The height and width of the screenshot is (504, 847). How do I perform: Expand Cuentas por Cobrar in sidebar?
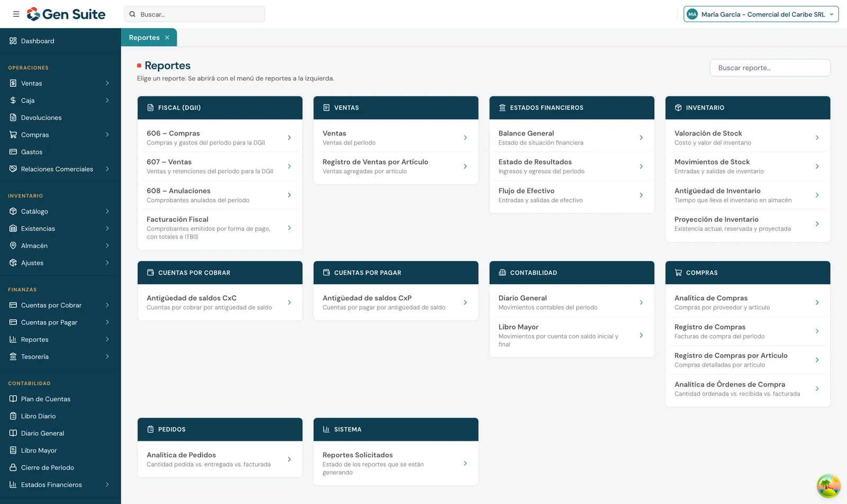pos(60,305)
